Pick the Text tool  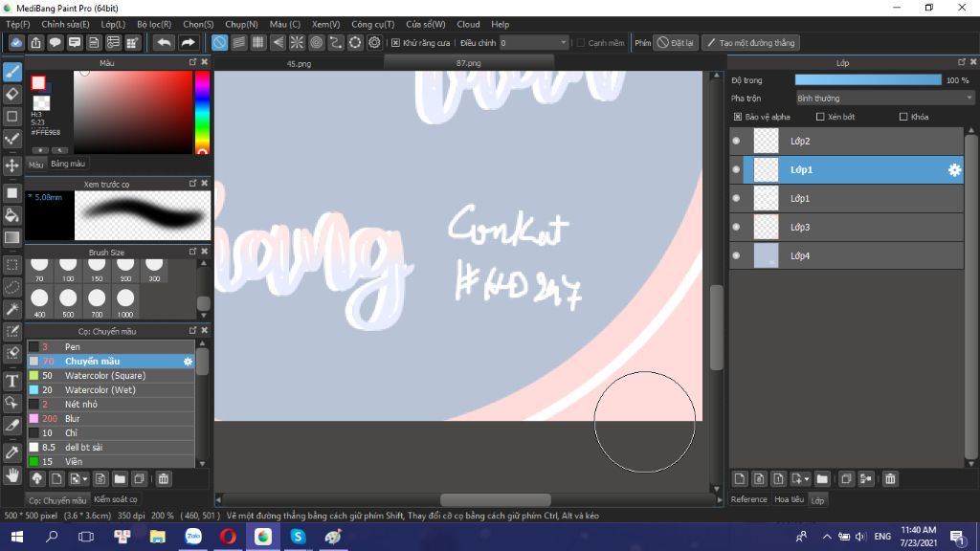12,381
